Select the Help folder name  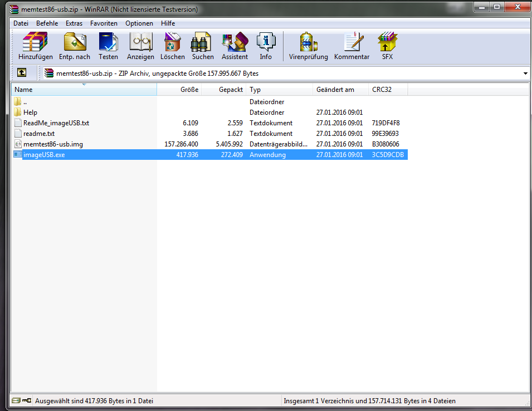[x=30, y=112]
